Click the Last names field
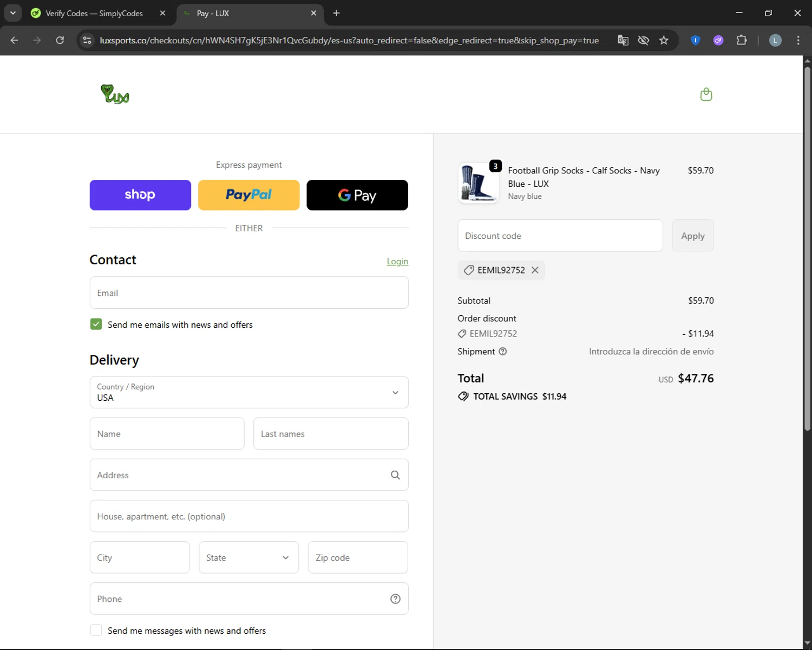 point(331,433)
